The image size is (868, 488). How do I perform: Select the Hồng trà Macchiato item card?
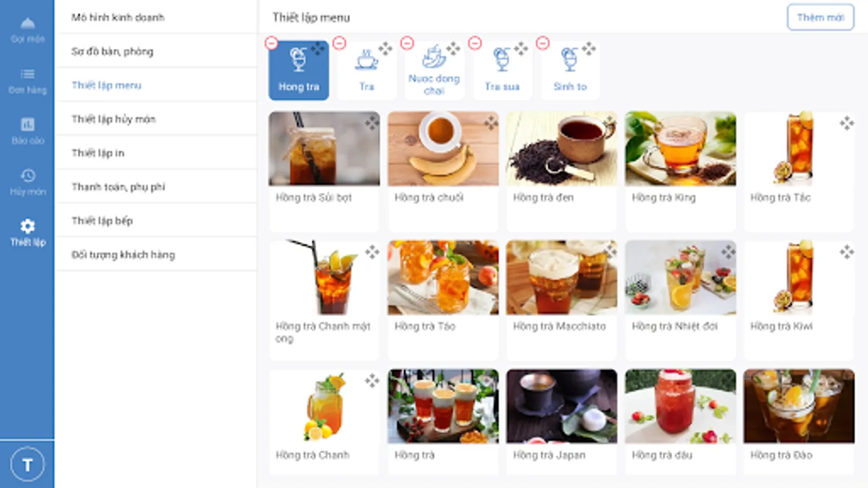tap(561, 300)
